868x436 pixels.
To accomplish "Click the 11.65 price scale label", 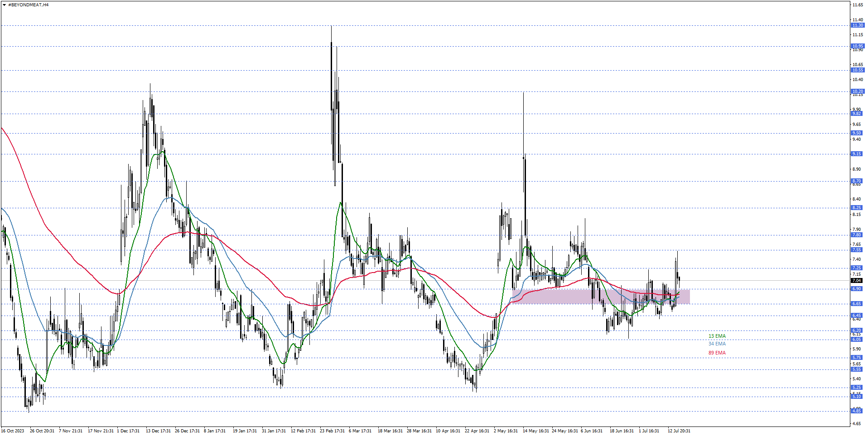I will tap(857, 5).
